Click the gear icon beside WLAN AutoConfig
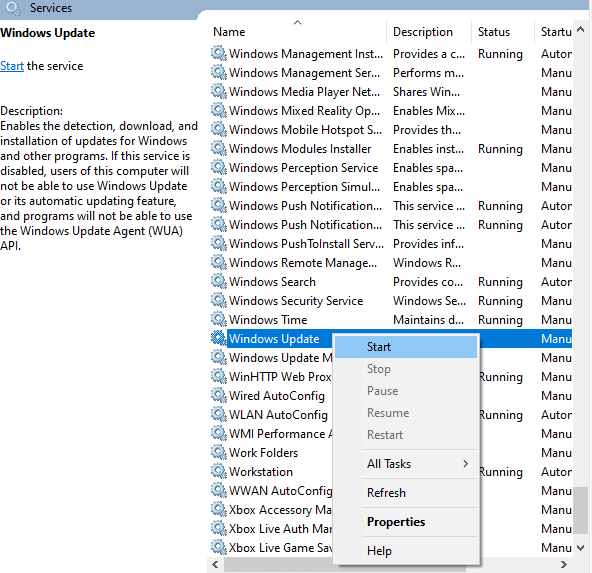 click(x=218, y=414)
